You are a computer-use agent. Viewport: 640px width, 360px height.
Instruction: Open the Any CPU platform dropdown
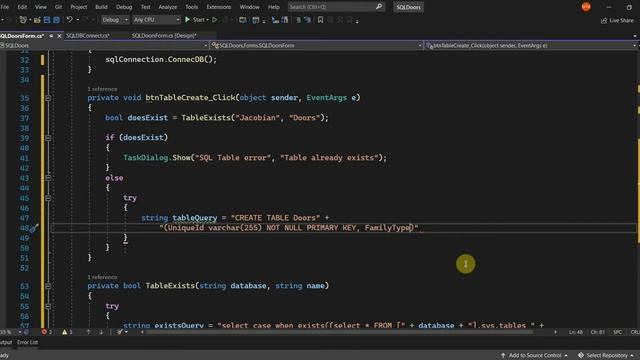(156, 20)
